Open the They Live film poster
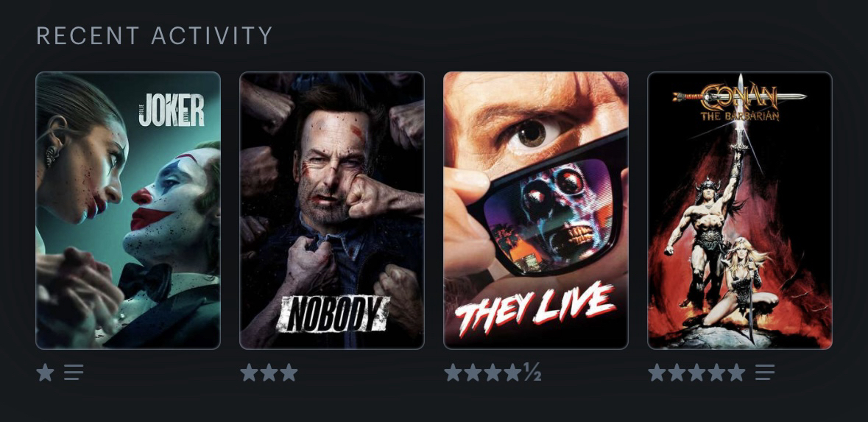 (x=536, y=211)
